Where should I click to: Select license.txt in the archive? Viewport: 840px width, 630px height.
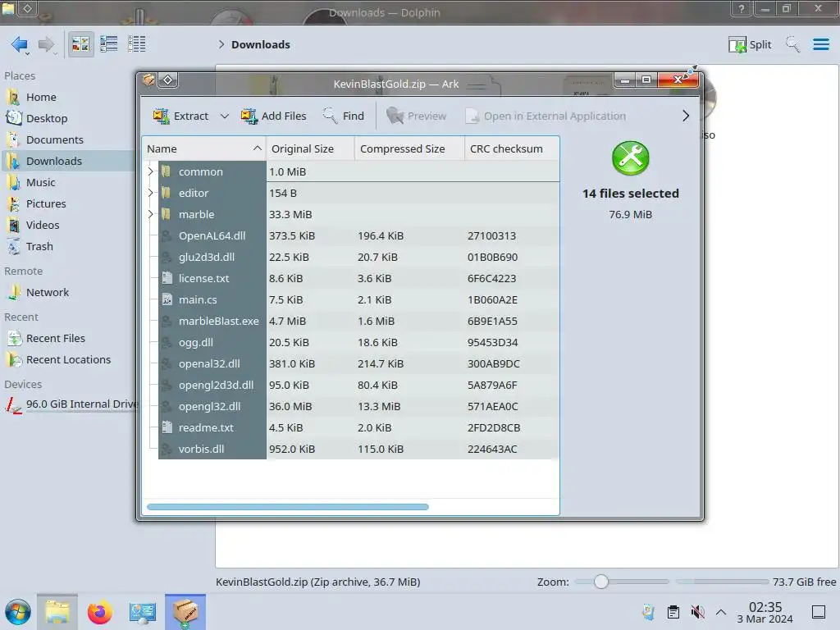click(x=358, y=279)
